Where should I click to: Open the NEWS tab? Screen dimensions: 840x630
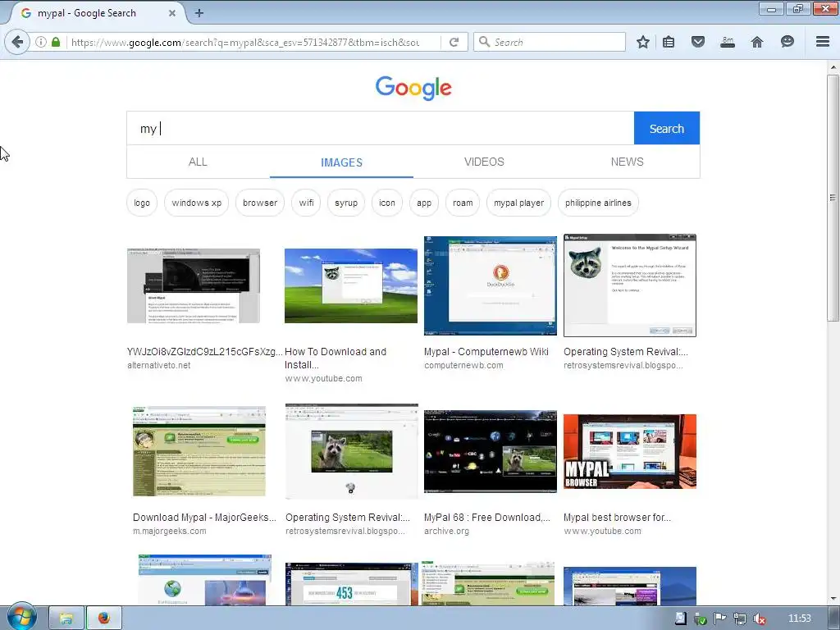627,162
